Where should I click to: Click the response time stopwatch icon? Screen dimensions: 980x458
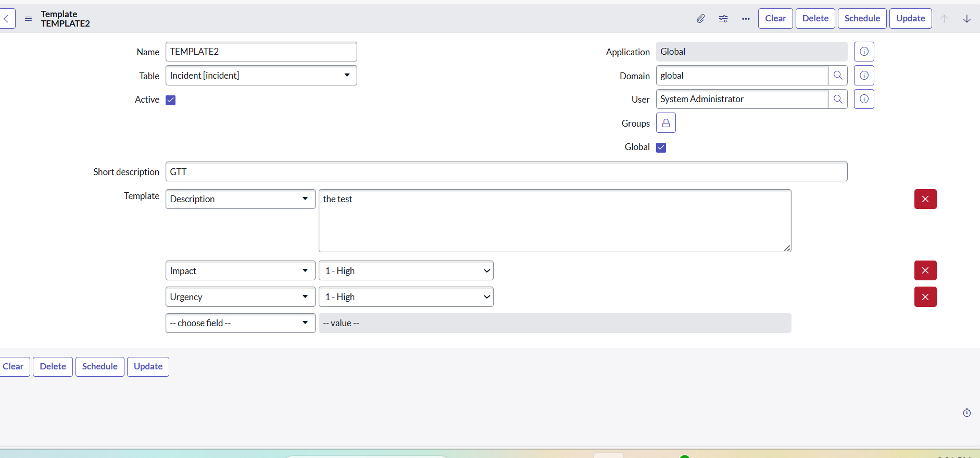967,413
